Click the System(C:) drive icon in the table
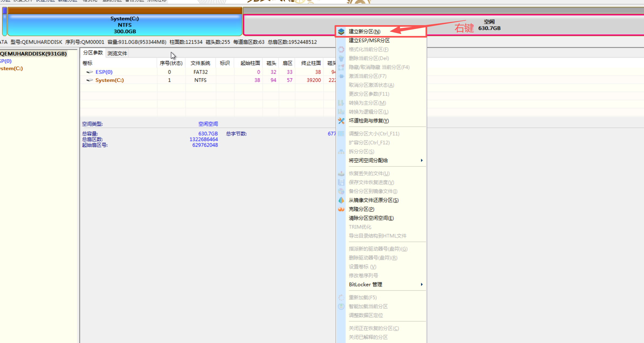 click(x=90, y=80)
